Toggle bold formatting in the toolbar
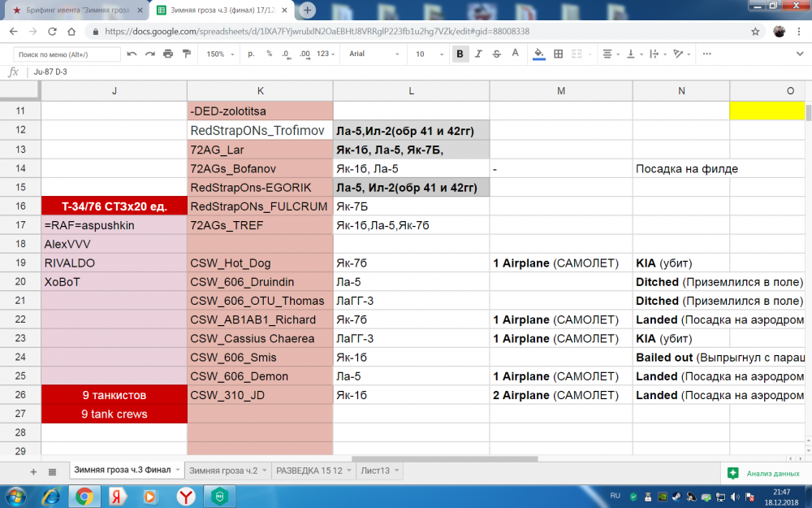The image size is (812, 508). coord(460,54)
